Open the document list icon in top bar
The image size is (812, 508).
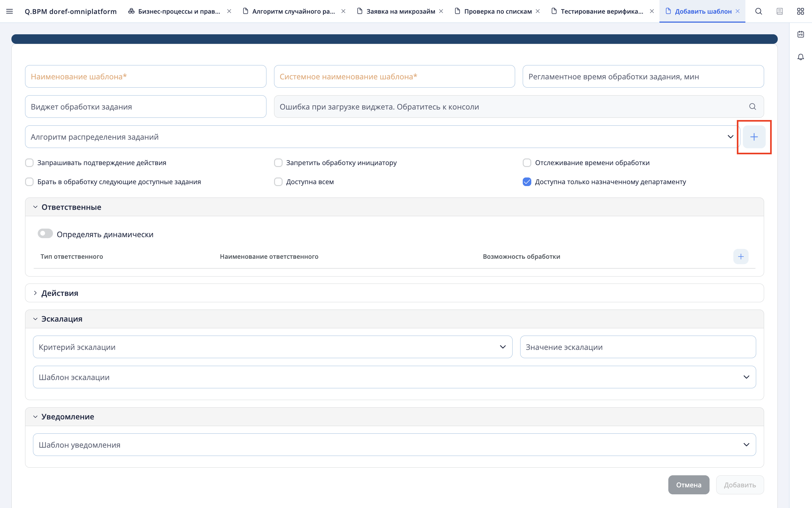click(779, 11)
